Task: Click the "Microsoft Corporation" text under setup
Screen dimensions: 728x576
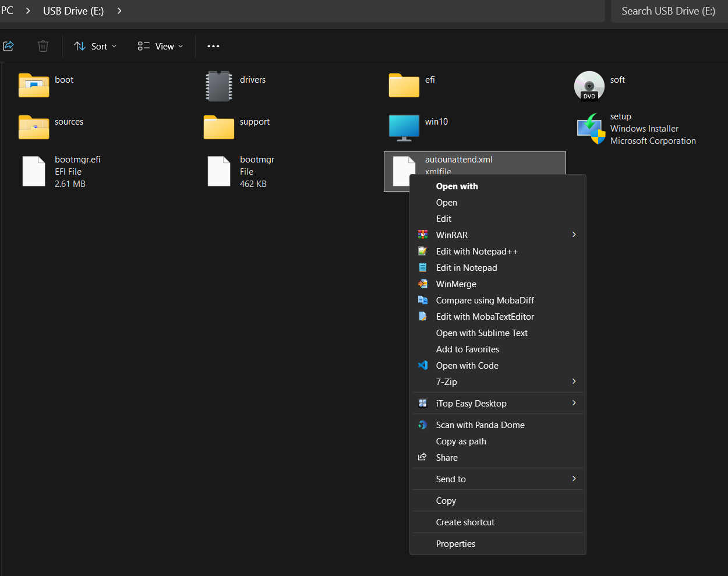Action: click(x=653, y=141)
